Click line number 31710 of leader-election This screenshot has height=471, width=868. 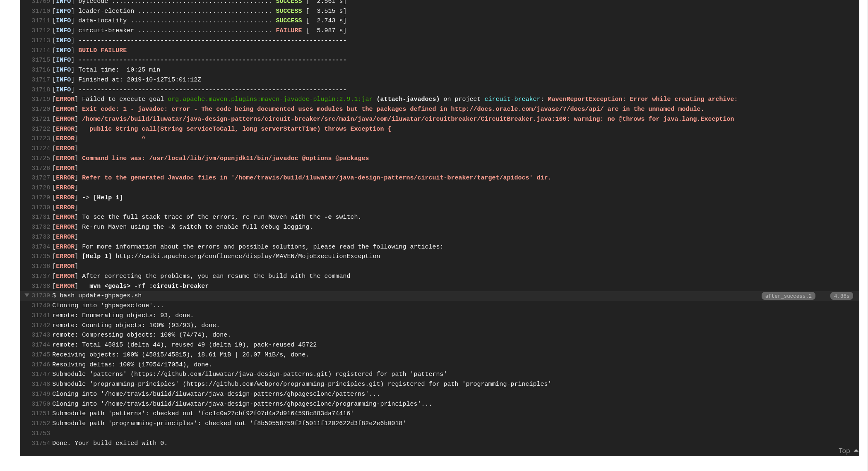41,11
